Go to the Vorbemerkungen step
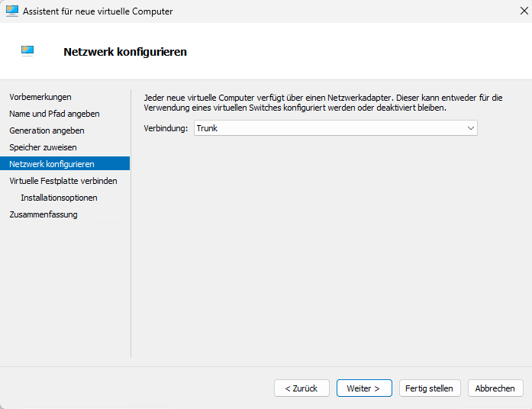 point(40,97)
